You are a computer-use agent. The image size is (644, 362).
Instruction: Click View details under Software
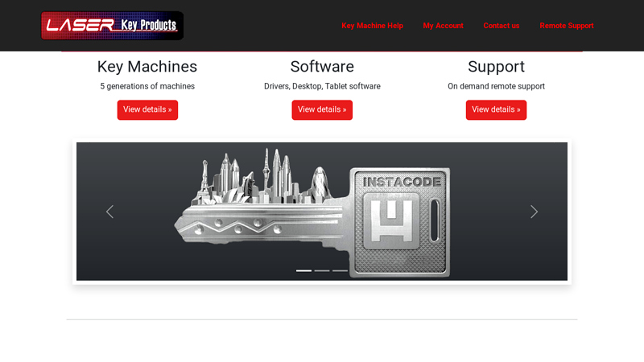[x=322, y=110]
